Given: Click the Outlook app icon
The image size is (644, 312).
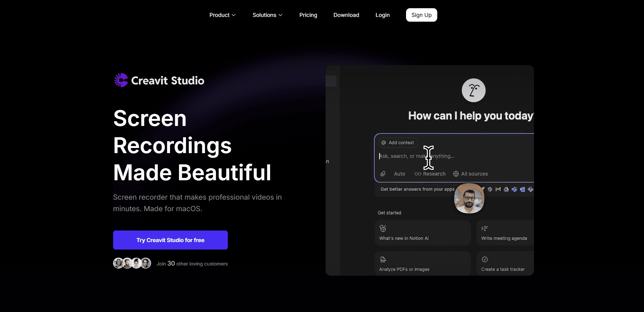Looking at the screenshot, I should [x=522, y=189].
